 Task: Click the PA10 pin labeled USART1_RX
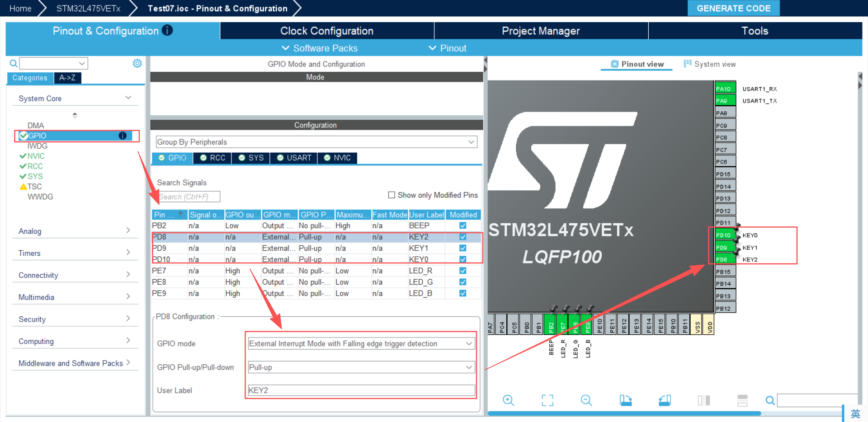725,89
